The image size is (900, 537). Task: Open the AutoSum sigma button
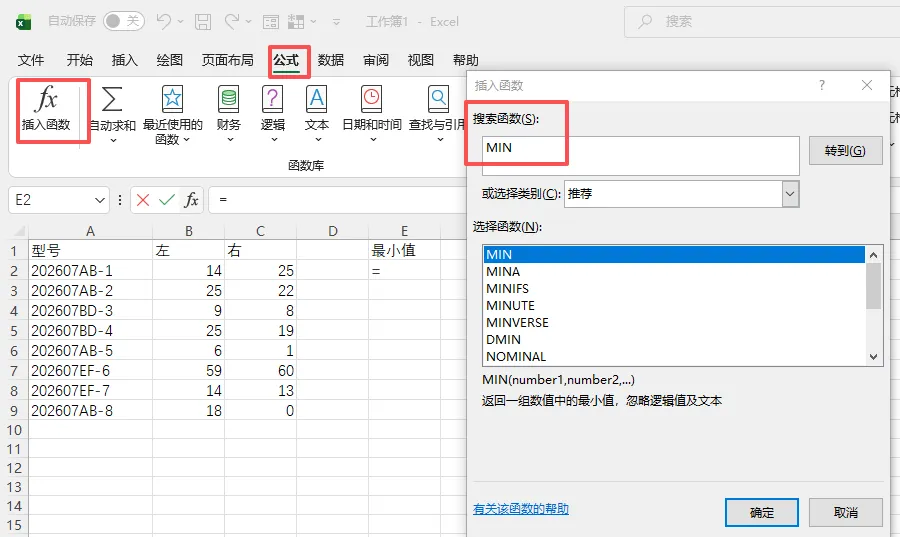point(112,99)
